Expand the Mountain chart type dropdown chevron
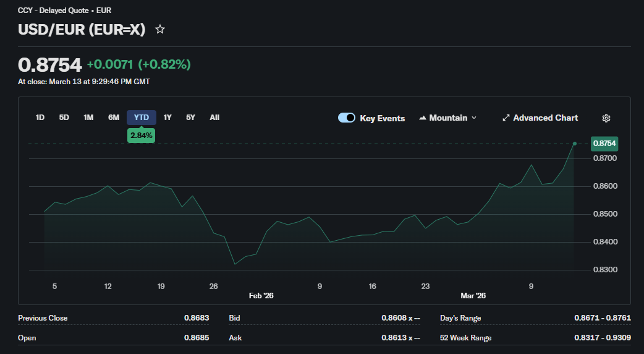 click(474, 118)
